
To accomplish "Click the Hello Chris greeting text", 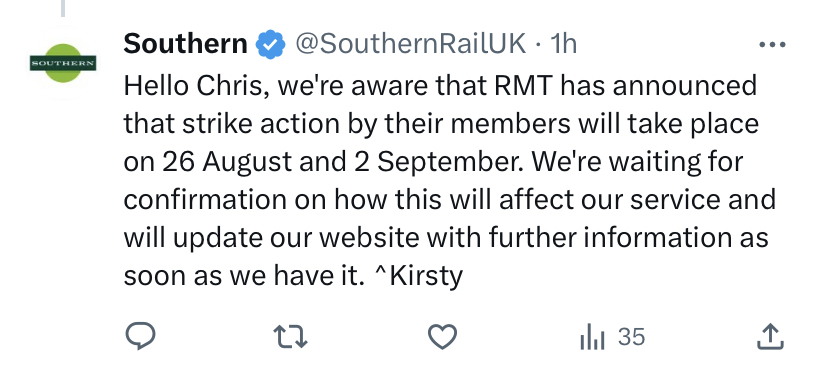I will [197, 86].
